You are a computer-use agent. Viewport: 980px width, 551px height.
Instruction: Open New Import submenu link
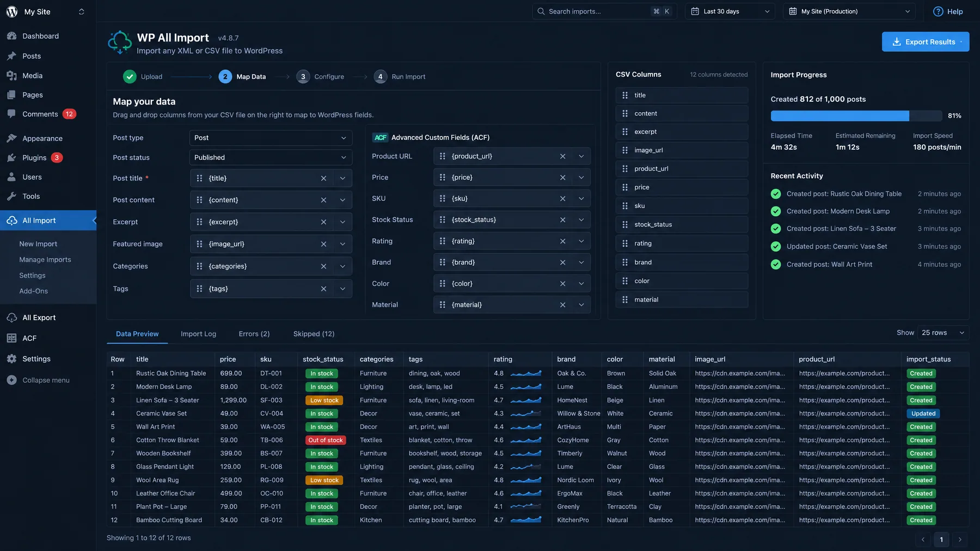[x=38, y=244]
